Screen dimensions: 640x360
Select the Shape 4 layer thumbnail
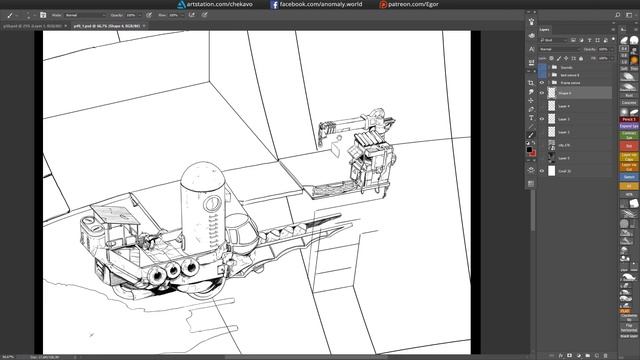tap(551, 93)
